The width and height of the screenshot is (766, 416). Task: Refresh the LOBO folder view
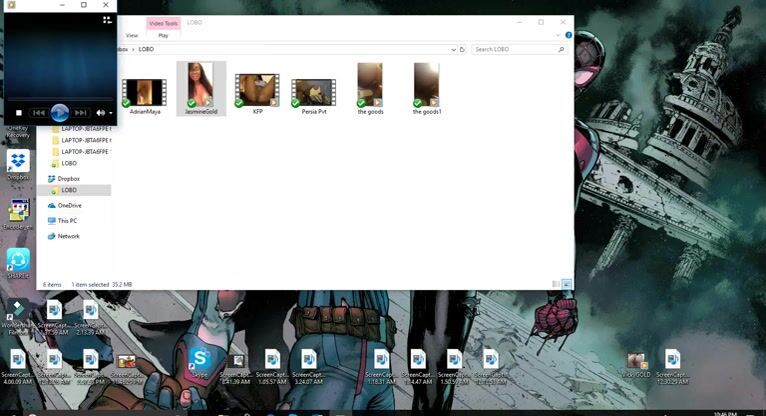(462, 48)
